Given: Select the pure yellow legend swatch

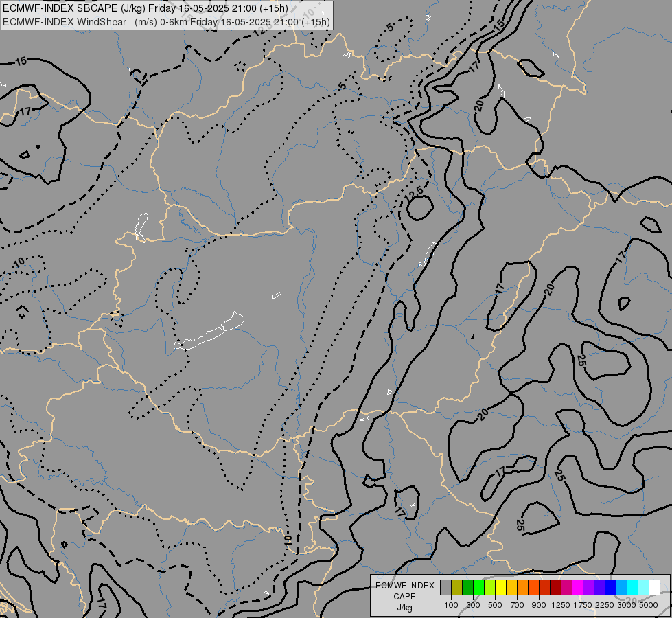Looking at the screenshot, I should tap(500, 587).
